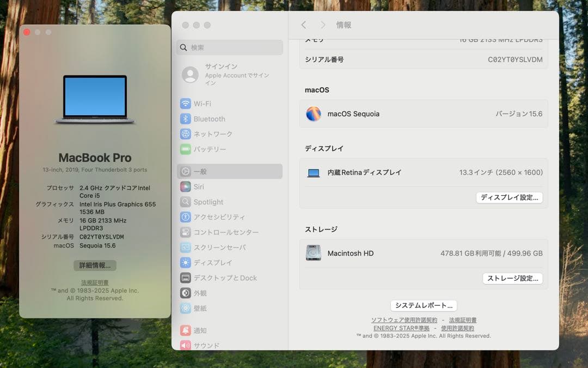Select the Bluetooth icon in sidebar
The image size is (588, 368).
185,119
